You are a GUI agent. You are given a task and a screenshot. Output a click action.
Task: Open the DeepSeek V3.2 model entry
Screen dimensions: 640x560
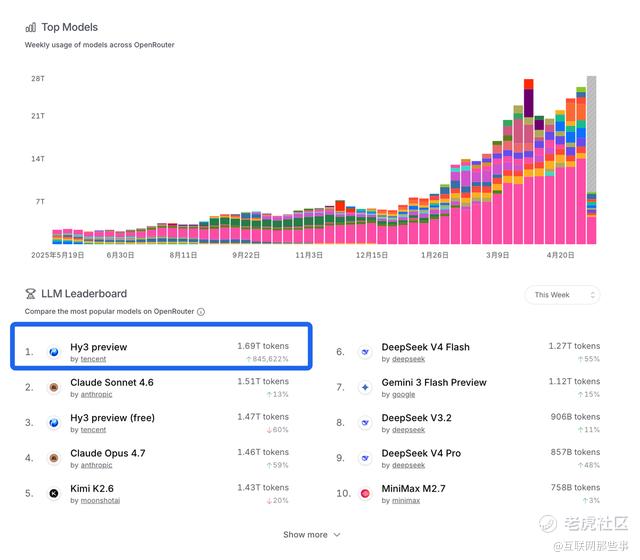click(416, 418)
